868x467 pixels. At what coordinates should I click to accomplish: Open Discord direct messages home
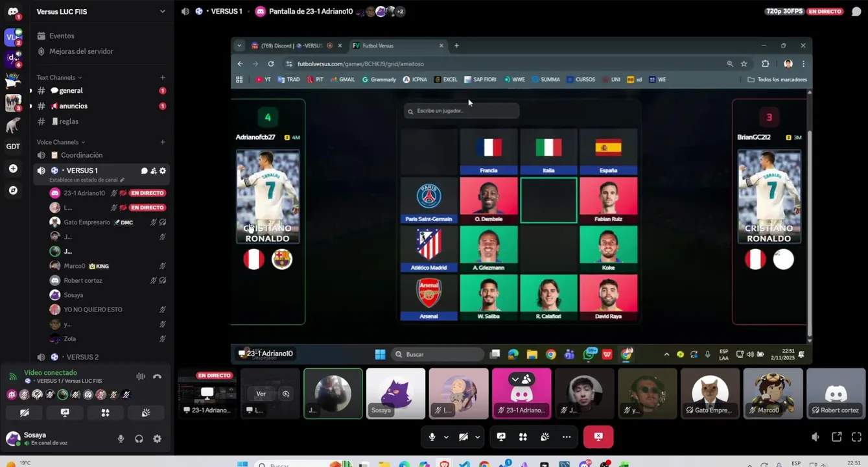coord(13,12)
